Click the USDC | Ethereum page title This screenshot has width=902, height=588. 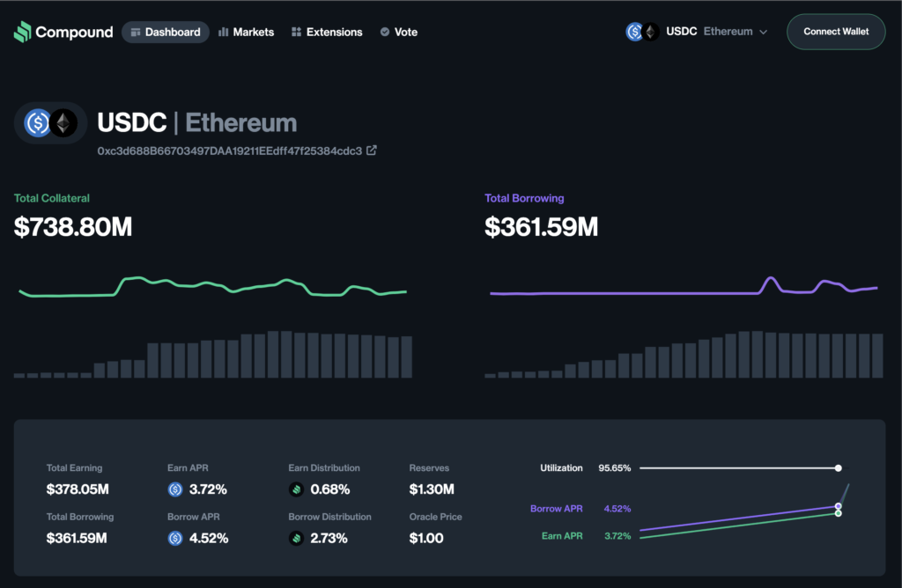tap(196, 122)
